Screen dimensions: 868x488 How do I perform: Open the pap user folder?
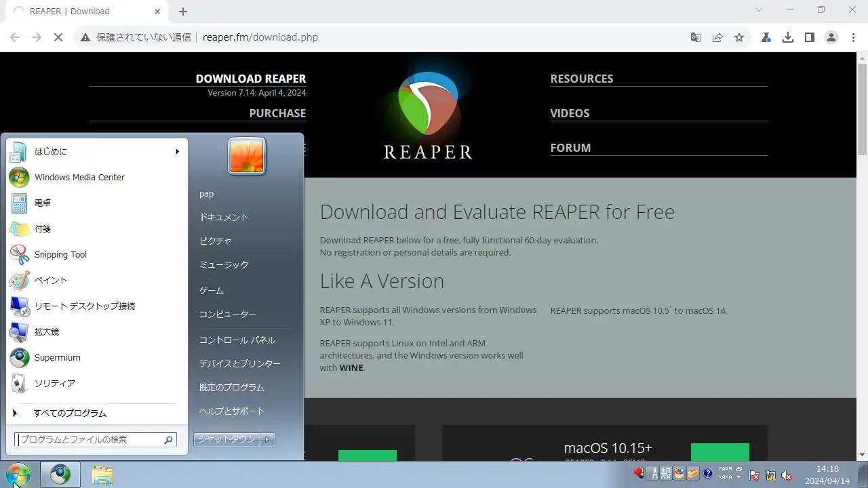[x=206, y=194]
